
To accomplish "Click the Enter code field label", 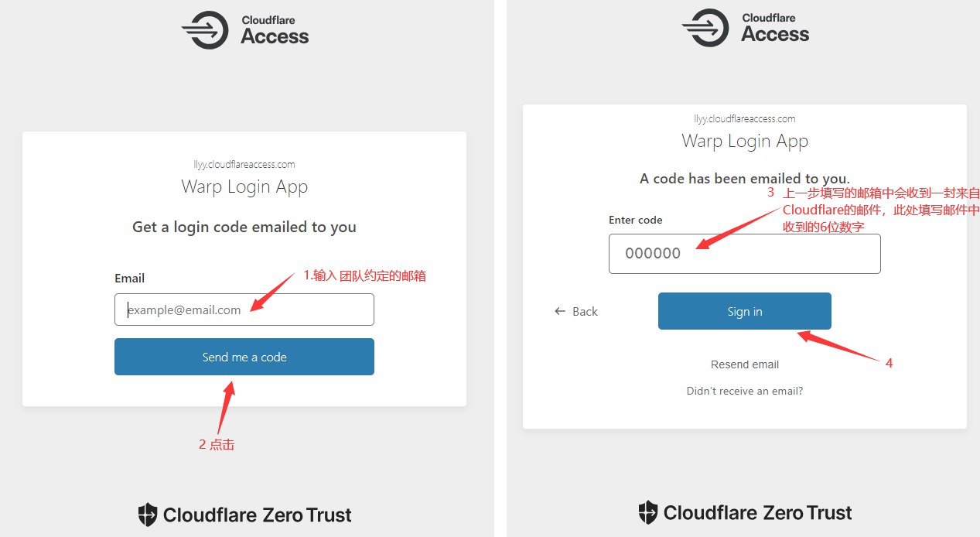I will [635, 220].
